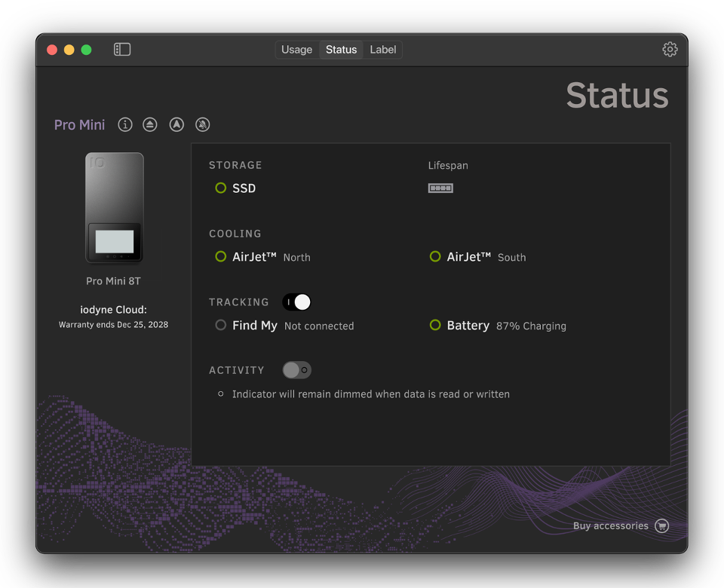Click the Battery status indicator circle
The height and width of the screenshot is (588, 724).
[x=435, y=326]
